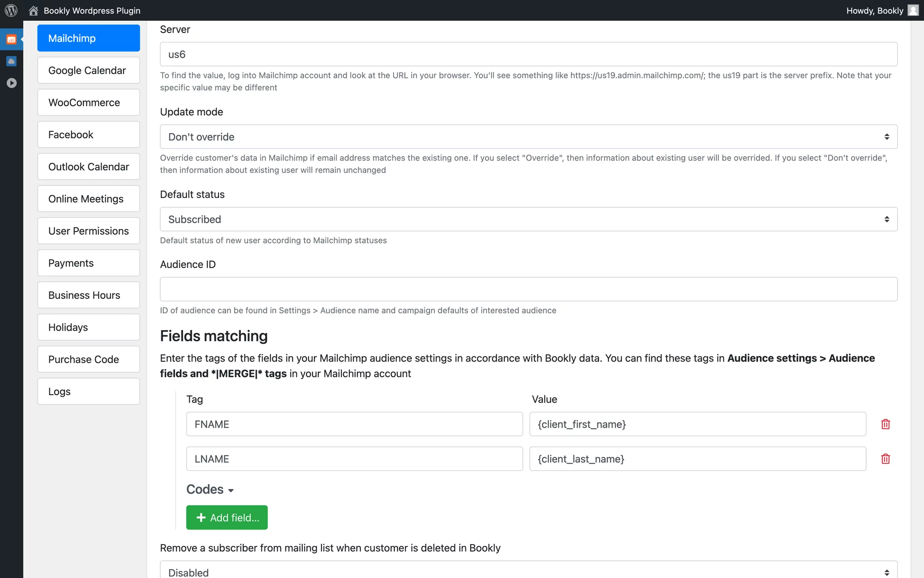The height and width of the screenshot is (578, 924).
Task: Delete the FNAME field row
Action: coord(885,424)
